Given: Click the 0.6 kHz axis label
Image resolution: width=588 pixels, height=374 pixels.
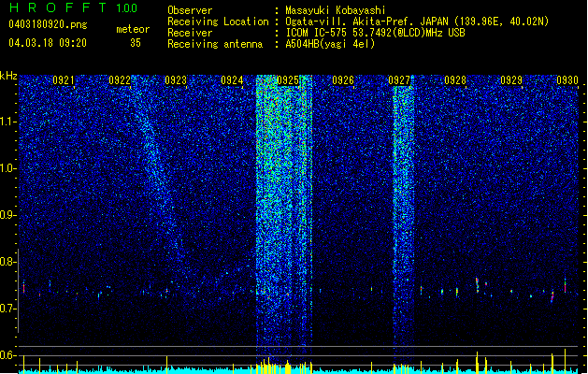Looking at the screenshot, I should coord(7,355).
